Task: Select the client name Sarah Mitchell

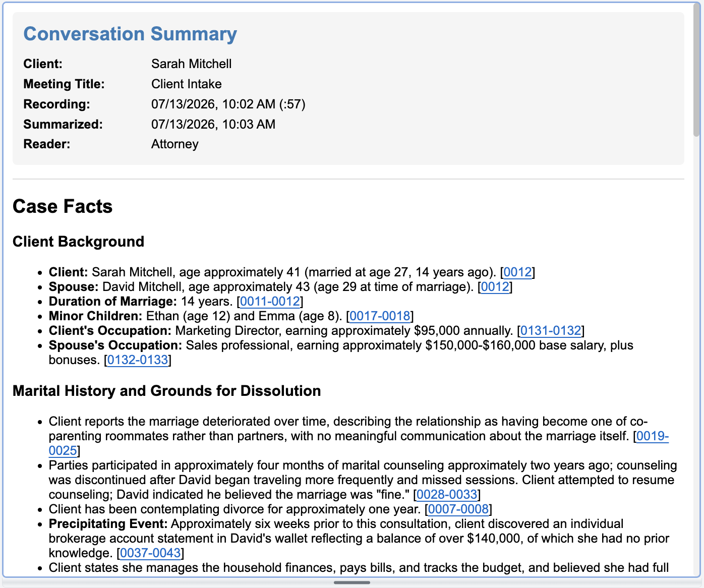Action: tap(192, 64)
